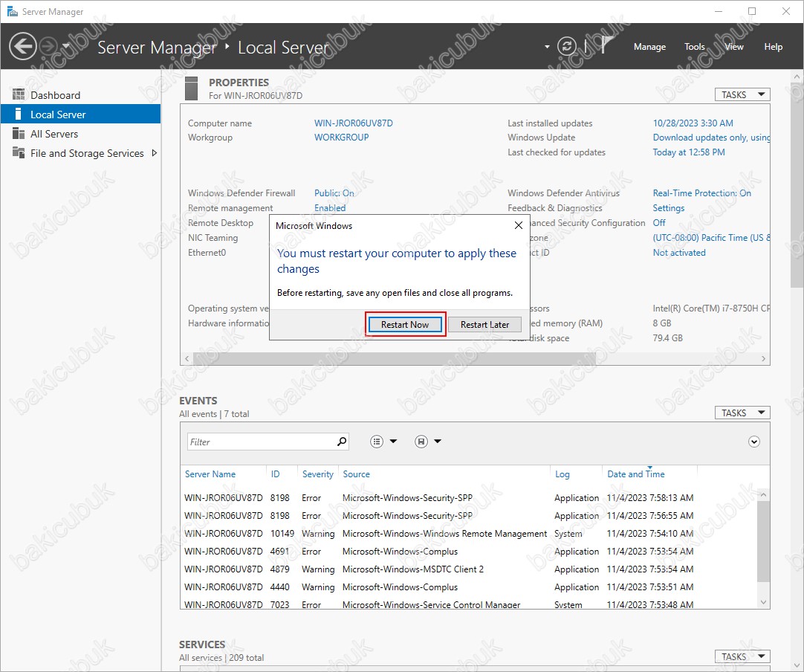Select the event row with ID 10149
Image resolution: width=804 pixels, height=672 pixels.
[469, 534]
